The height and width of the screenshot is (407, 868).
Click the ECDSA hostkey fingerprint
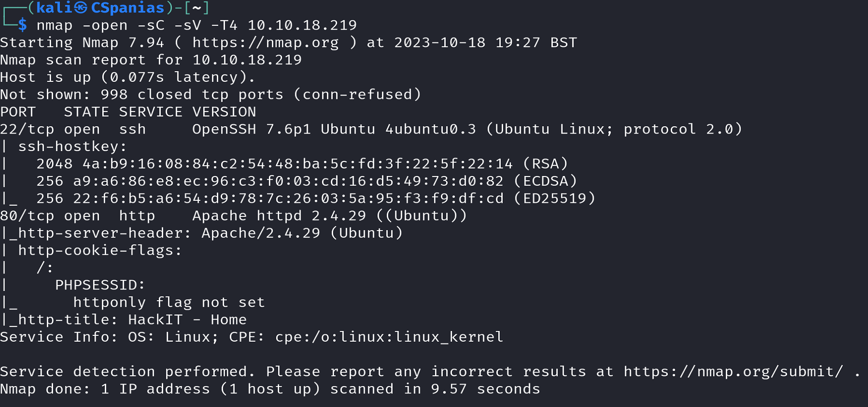tap(288, 181)
